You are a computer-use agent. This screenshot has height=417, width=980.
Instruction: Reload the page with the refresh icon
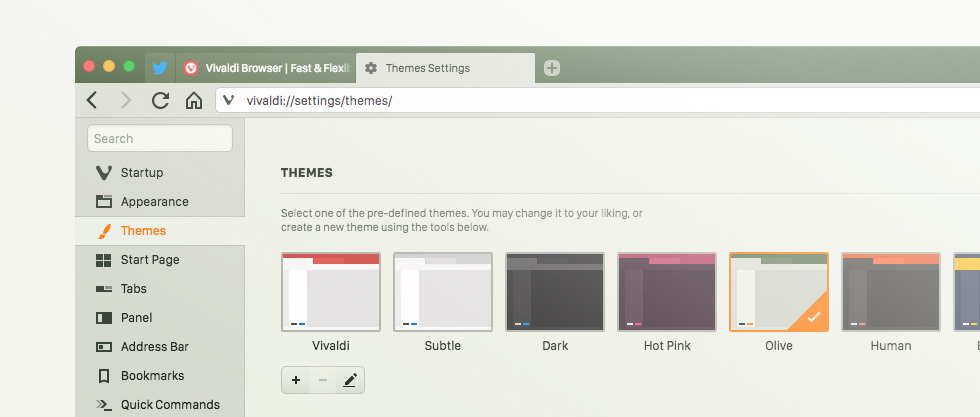(160, 100)
